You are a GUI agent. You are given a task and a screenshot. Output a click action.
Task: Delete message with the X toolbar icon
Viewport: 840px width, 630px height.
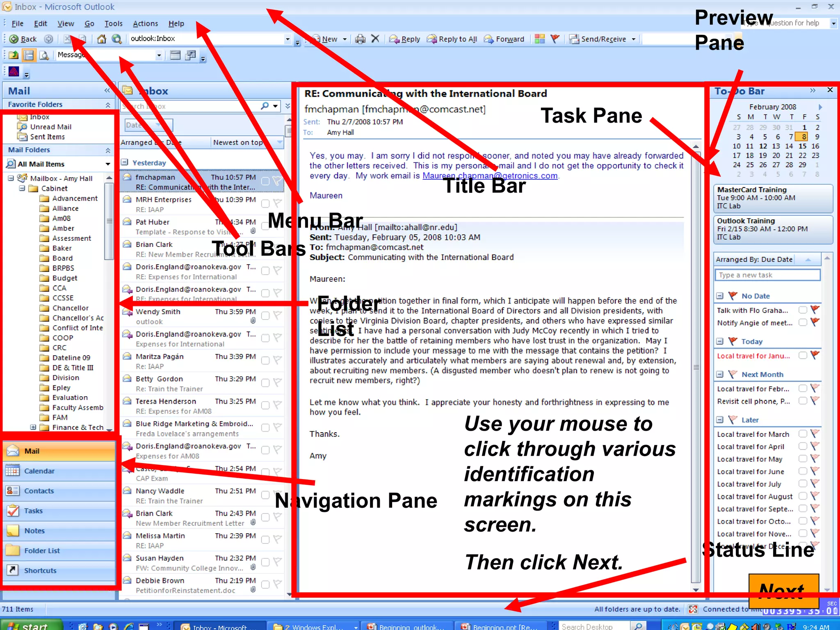tap(375, 39)
